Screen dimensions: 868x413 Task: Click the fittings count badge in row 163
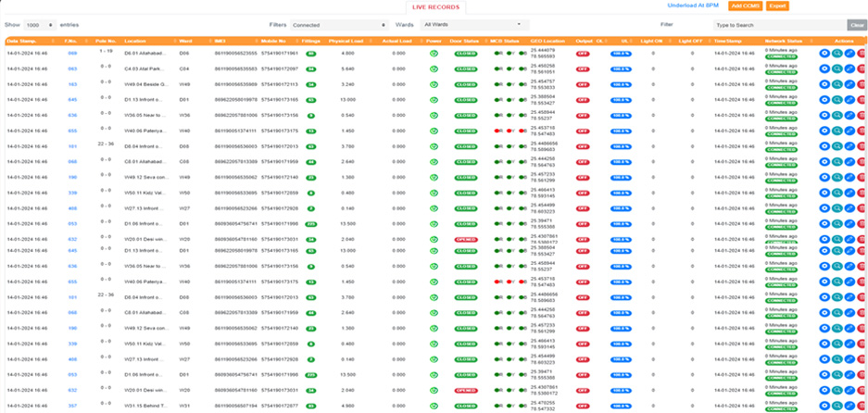[x=310, y=84]
